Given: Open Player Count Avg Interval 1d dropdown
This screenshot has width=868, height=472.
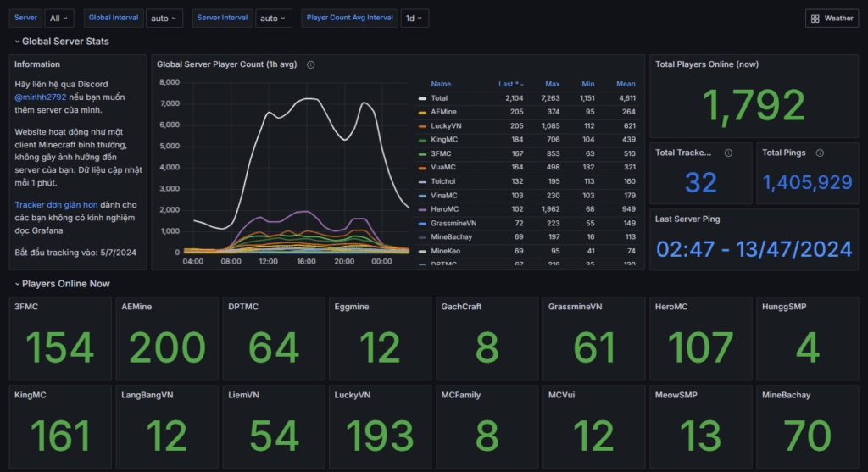Looking at the screenshot, I should pos(415,18).
